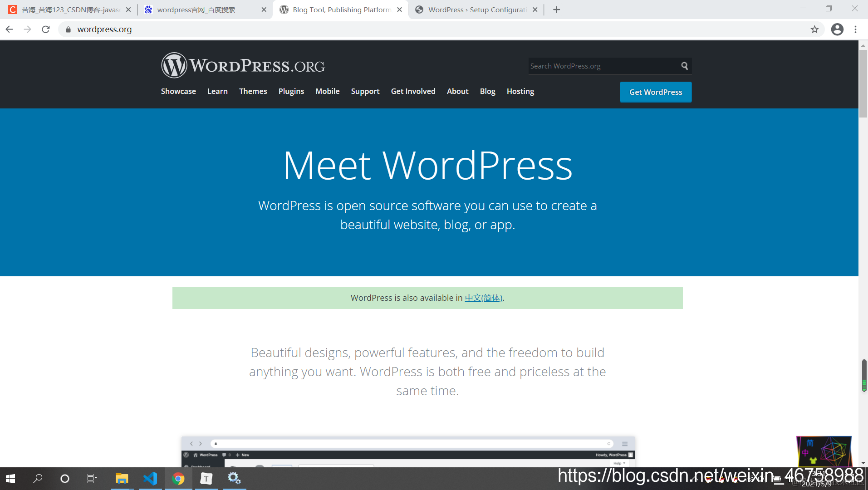Click the Get WordPress button
868x490 pixels.
656,92
